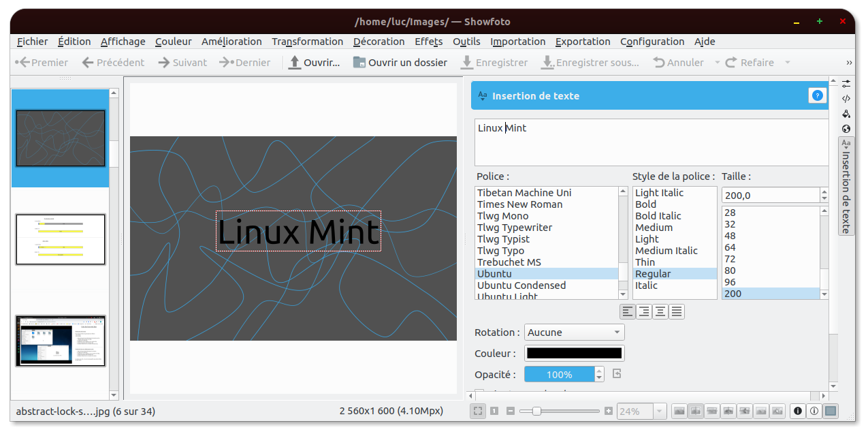868x434 pixels.
Task: Toggle over-exposure indicator outlined circle
Action: (x=814, y=411)
